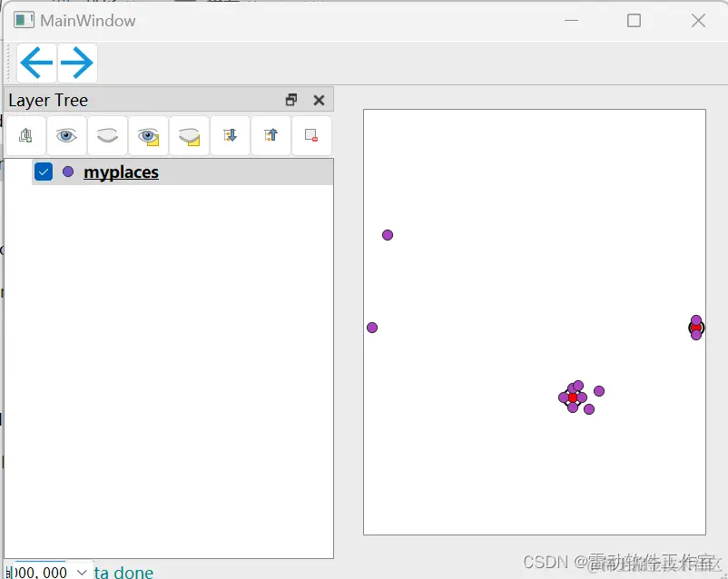
Task: Click the red square marker in bottom cluster
Action: point(573,397)
